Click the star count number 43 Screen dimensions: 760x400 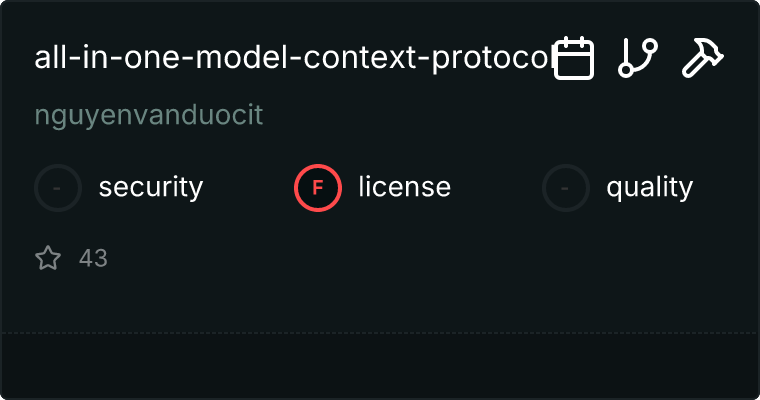point(93,259)
